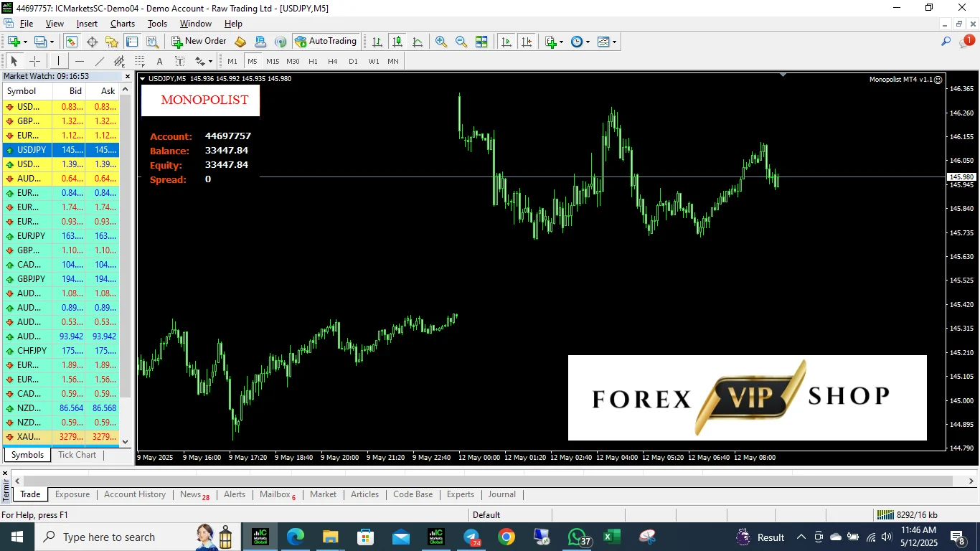Image resolution: width=980 pixels, height=551 pixels.
Task: Open the News tab
Action: [x=194, y=494]
